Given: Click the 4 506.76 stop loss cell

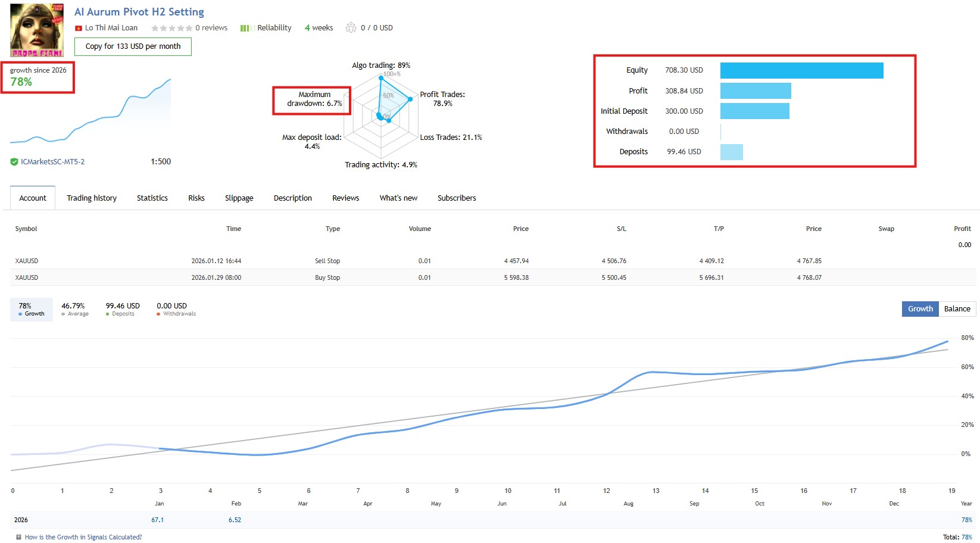Looking at the screenshot, I should coord(614,261).
